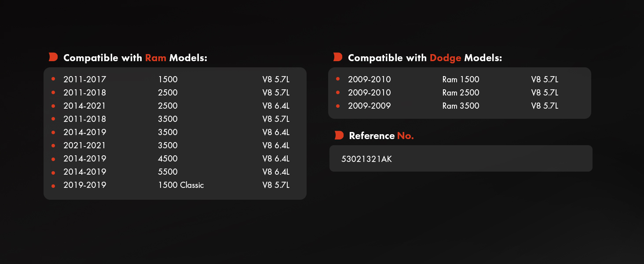Click V8 6.4L in the 4500 row
The width and height of the screenshot is (644, 264).
(276, 159)
